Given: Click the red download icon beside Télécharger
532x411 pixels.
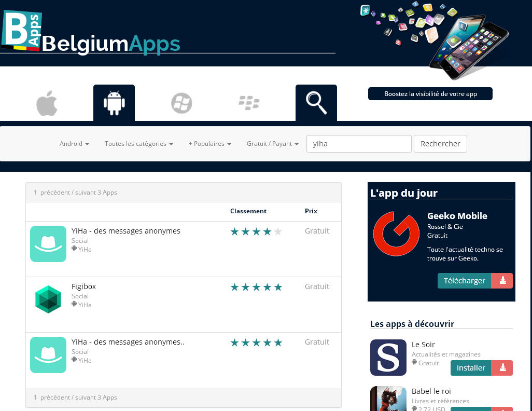Looking at the screenshot, I should point(502,281).
